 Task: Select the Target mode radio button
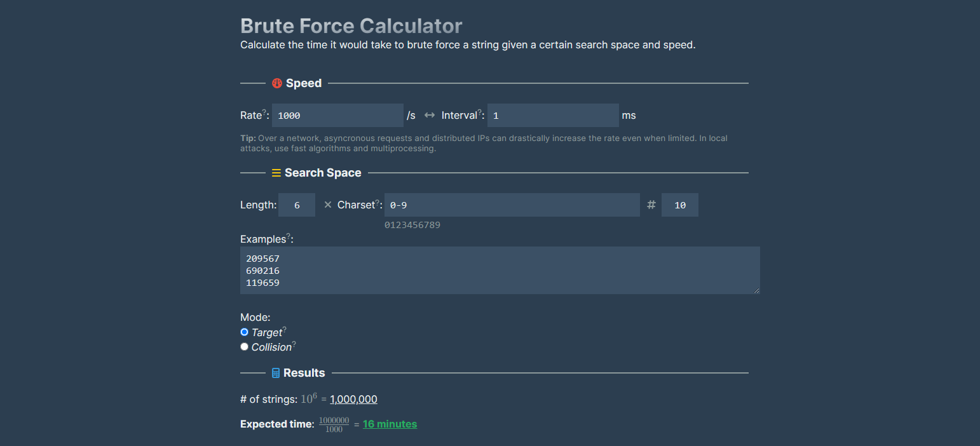pyautogui.click(x=244, y=332)
